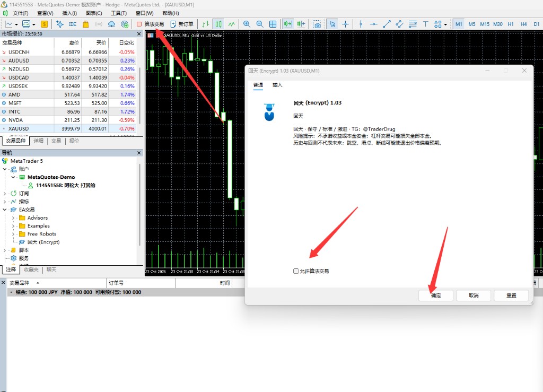Image resolution: width=543 pixels, height=392 pixels.
Task: Click the dollar sign icon in toolbar
Action: (x=45, y=24)
